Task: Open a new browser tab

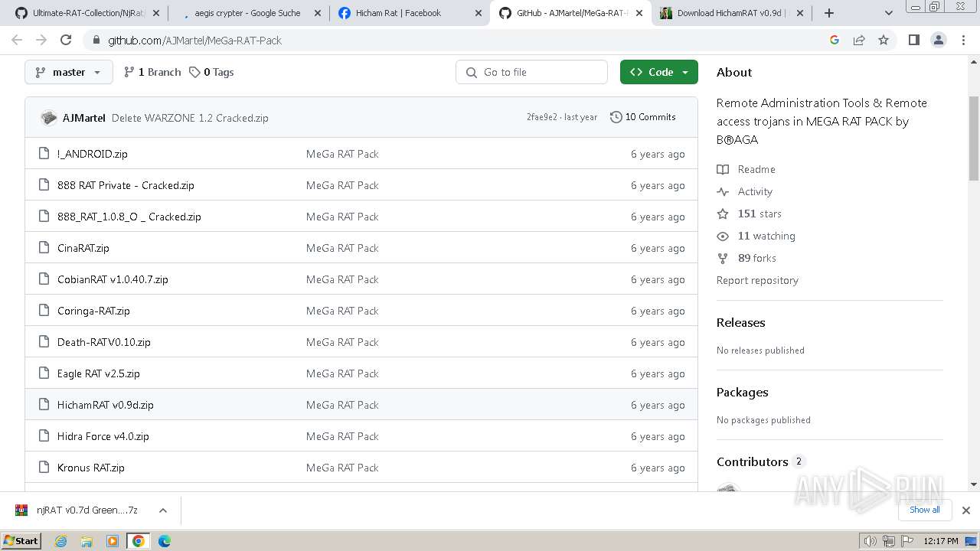Action: tap(829, 13)
